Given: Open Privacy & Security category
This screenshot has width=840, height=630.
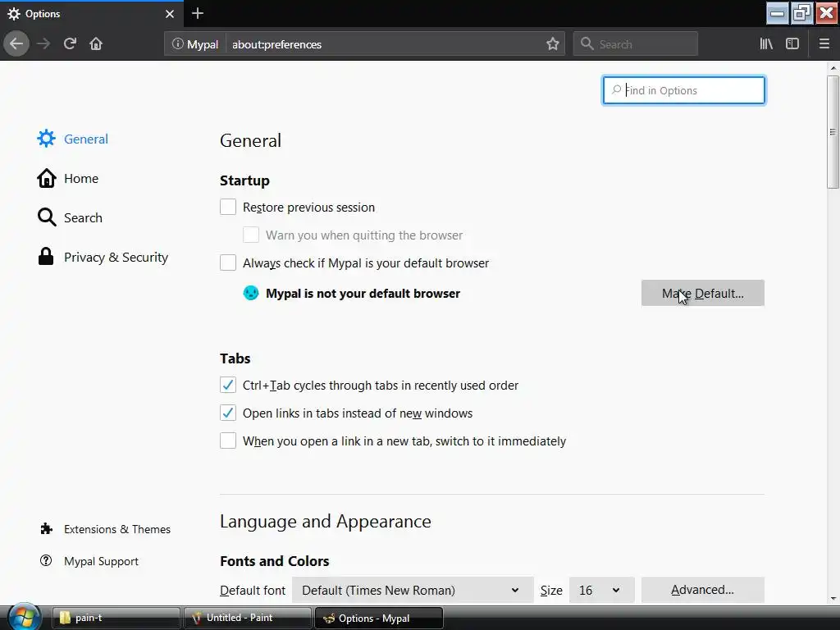Looking at the screenshot, I should click(x=103, y=257).
